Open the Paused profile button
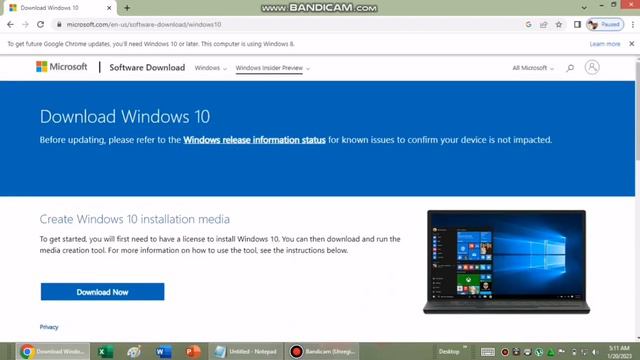This screenshot has height=360, width=640. pos(605,24)
